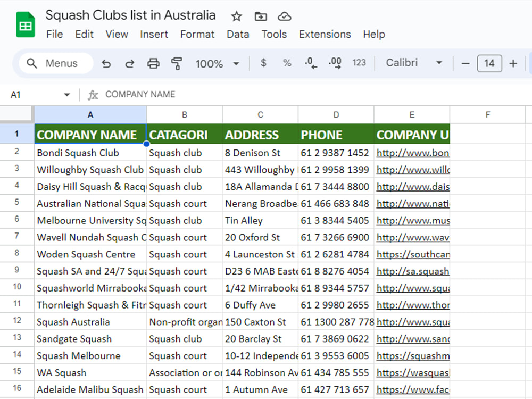532x399 pixels.
Task: Open the name box dropdown arrow
Action: pyautogui.click(x=67, y=95)
